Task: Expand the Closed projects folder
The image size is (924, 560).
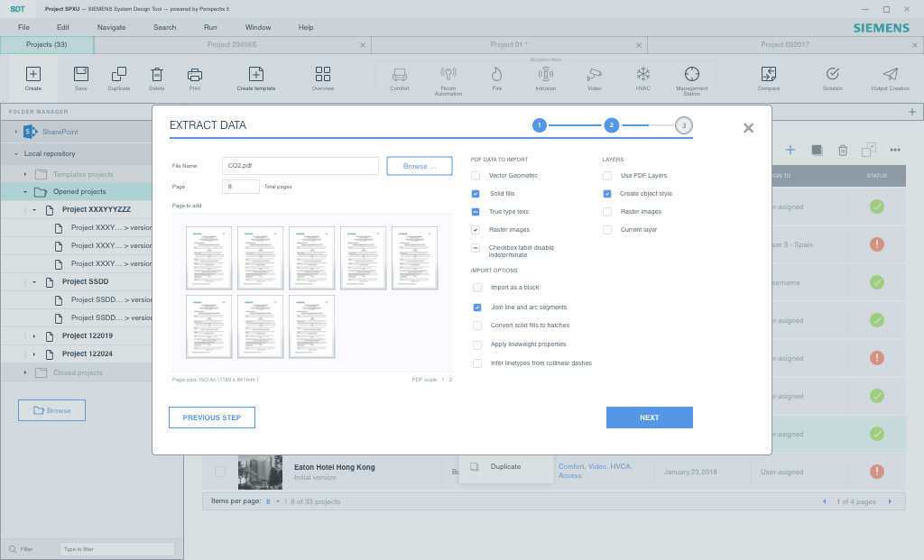Action: click(x=24, y=372)
